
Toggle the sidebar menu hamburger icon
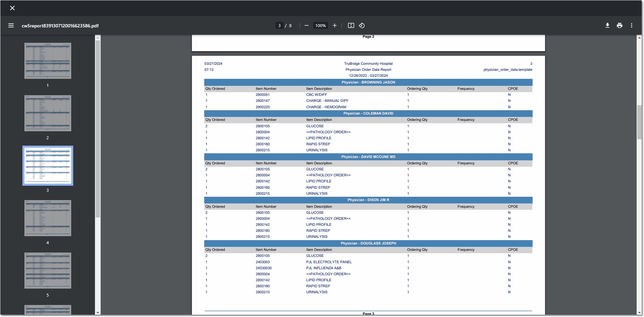tap(11, 25)
